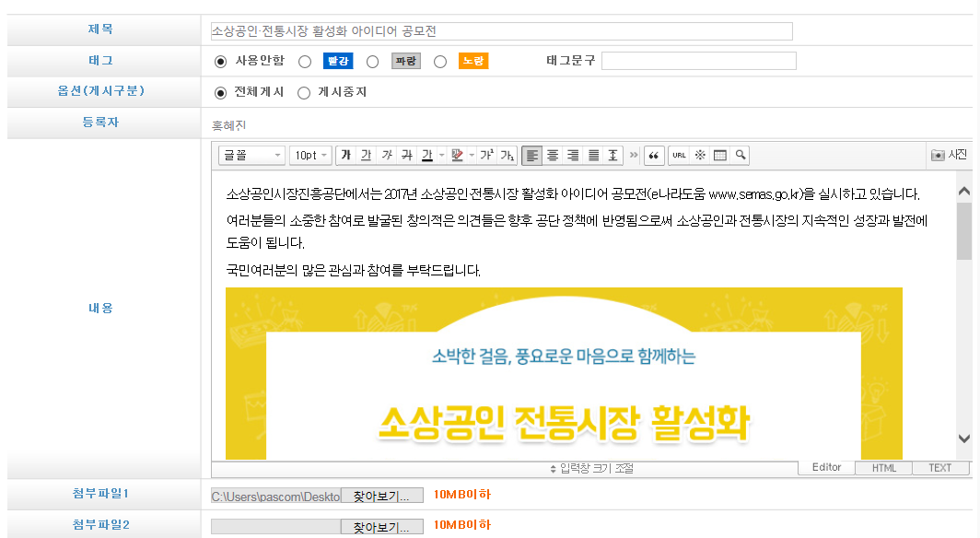The width and height of the screenshot is (980, 538).
Task: Expand the font color dropdown arrow
Action: tap(442, 156)
